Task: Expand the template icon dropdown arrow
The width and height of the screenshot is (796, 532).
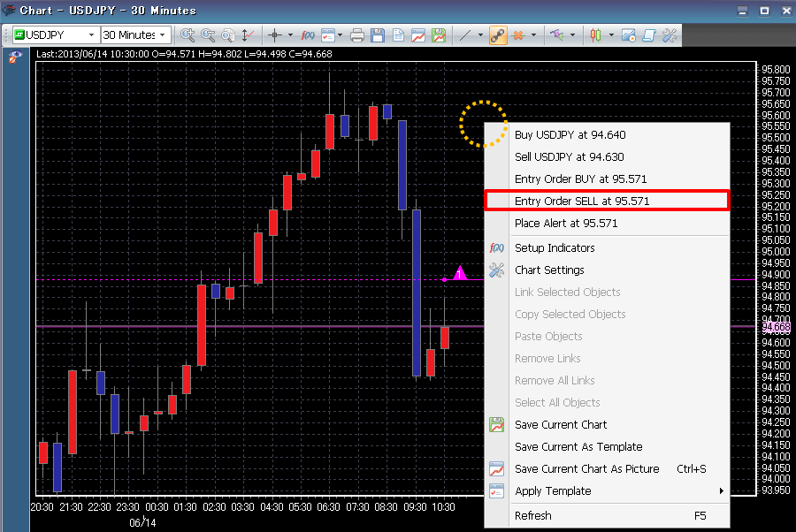Action: pyautogui.click(x=341, y=35)
